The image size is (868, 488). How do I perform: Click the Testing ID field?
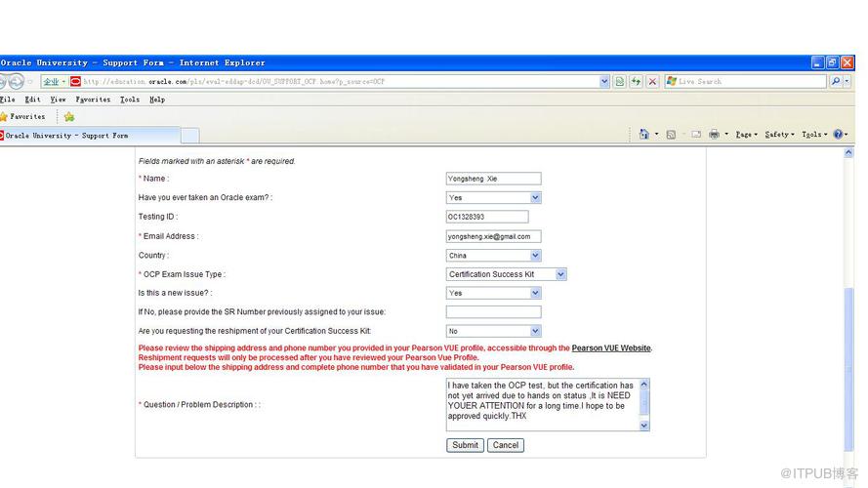(487, 217)
